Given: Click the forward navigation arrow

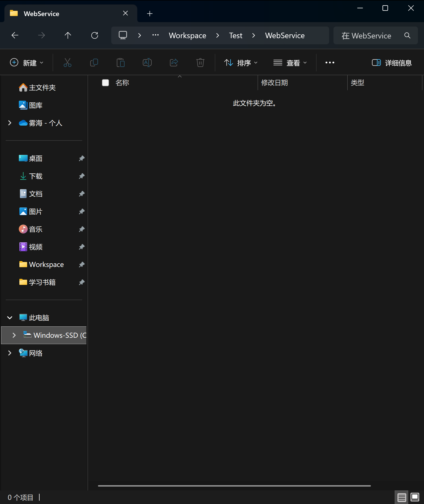Looking at the screenshot, I should 42,35.
